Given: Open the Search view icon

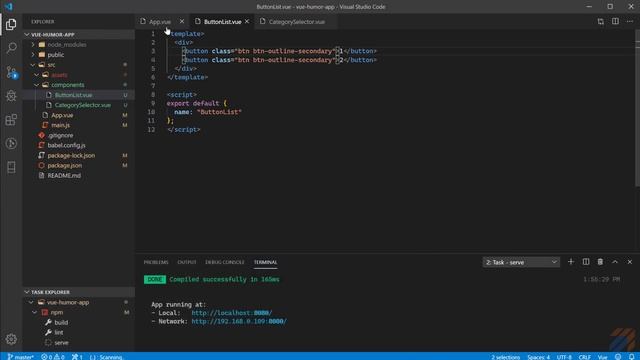Looking at the screenshot, I should [x=11, y=48].
